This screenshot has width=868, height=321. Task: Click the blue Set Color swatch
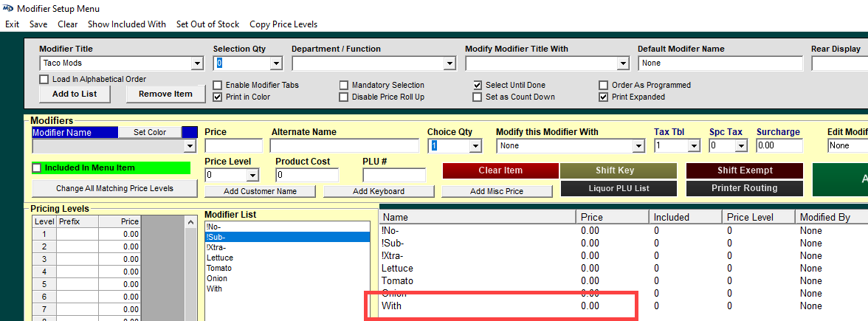[x=190, y=133]
